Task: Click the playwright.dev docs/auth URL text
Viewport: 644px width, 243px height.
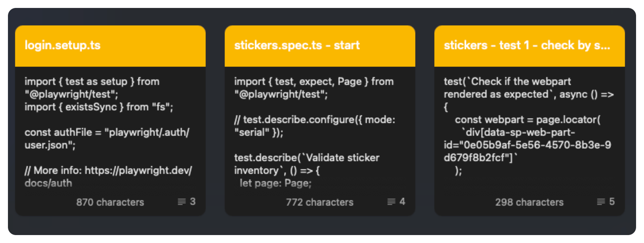Action: pos(138,171)
